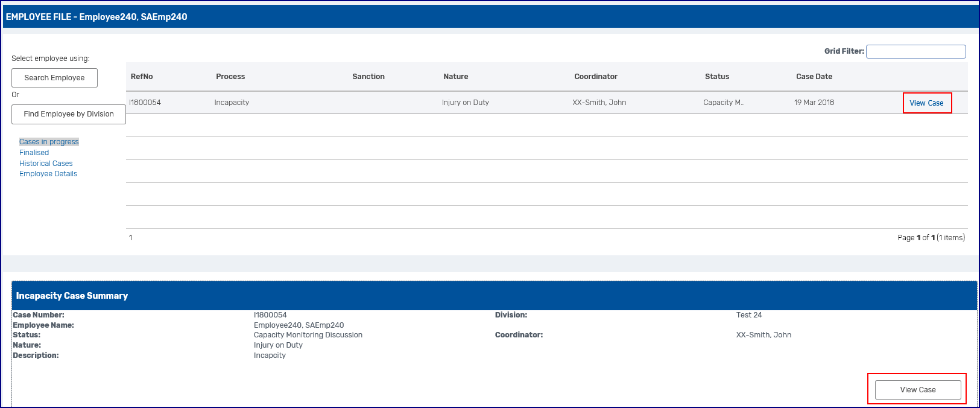Screen dimensions: 980x408
Task: Sort by the Coordinator column header
Action: (x=596, y=77)
